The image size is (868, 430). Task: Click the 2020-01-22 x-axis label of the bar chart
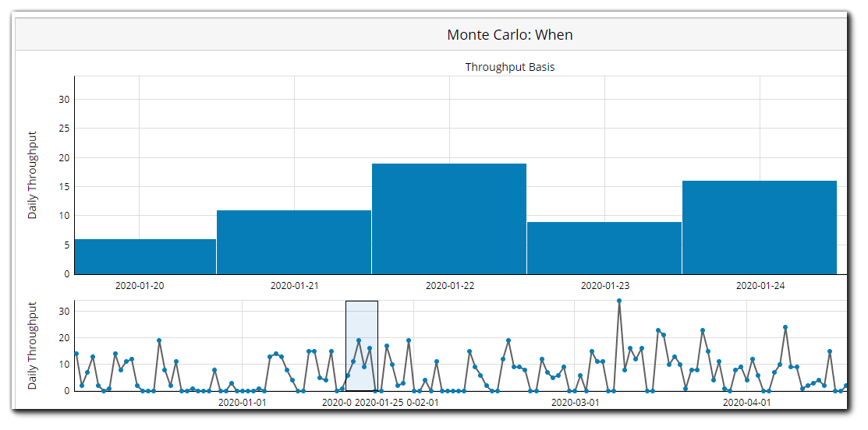[x=449, y=286]
